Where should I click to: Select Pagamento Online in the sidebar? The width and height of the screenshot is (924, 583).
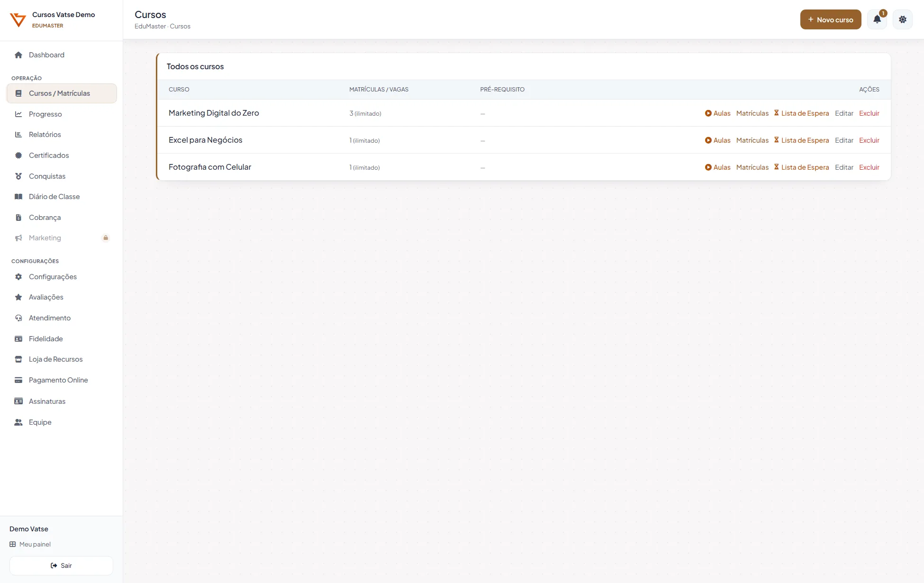click(62, 380)
